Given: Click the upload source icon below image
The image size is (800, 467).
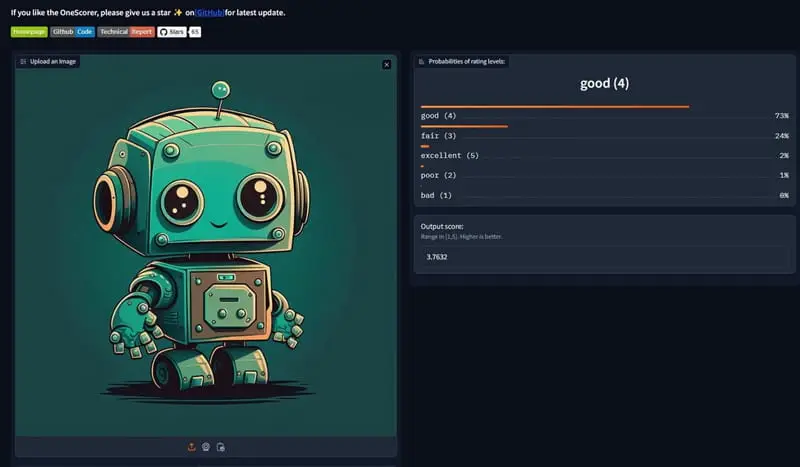Looking at the screenshot, I should click(x=191, y=447).
